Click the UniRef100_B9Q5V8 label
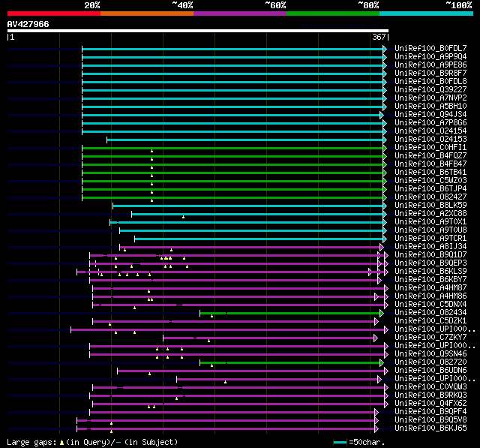Screen dimensions: 480x448 pyautogui.click(x=430, y=420)
